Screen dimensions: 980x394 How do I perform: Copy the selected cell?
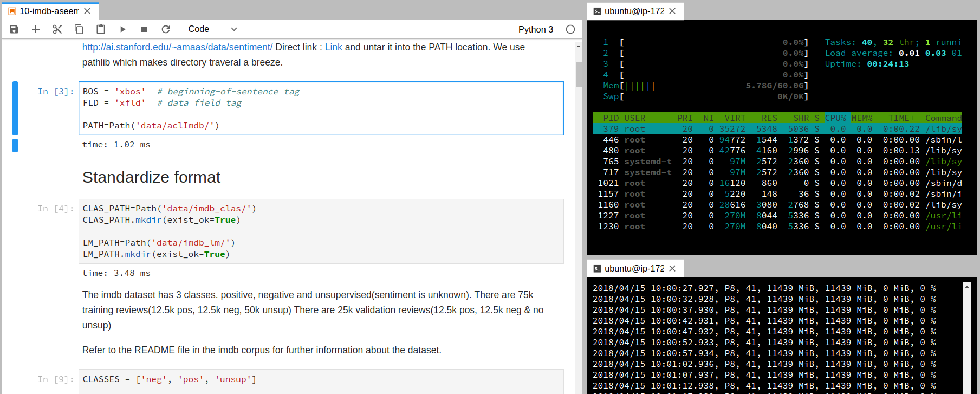point(79,29)
